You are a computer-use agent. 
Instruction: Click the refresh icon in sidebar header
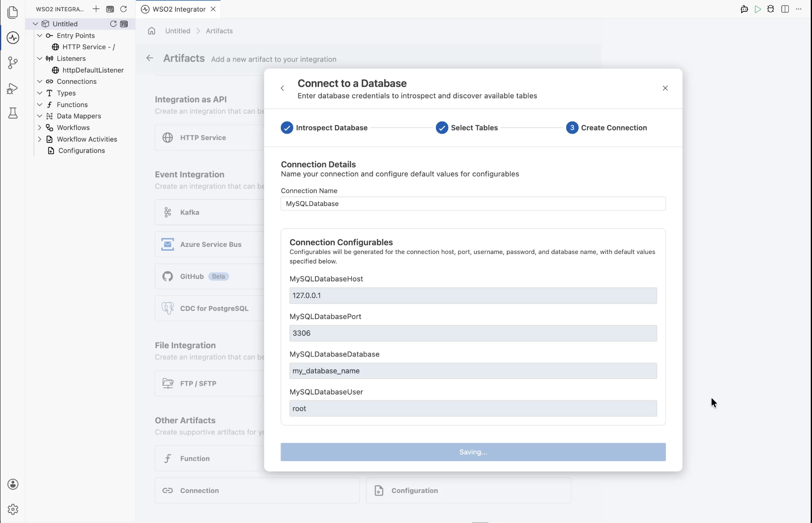123,9
